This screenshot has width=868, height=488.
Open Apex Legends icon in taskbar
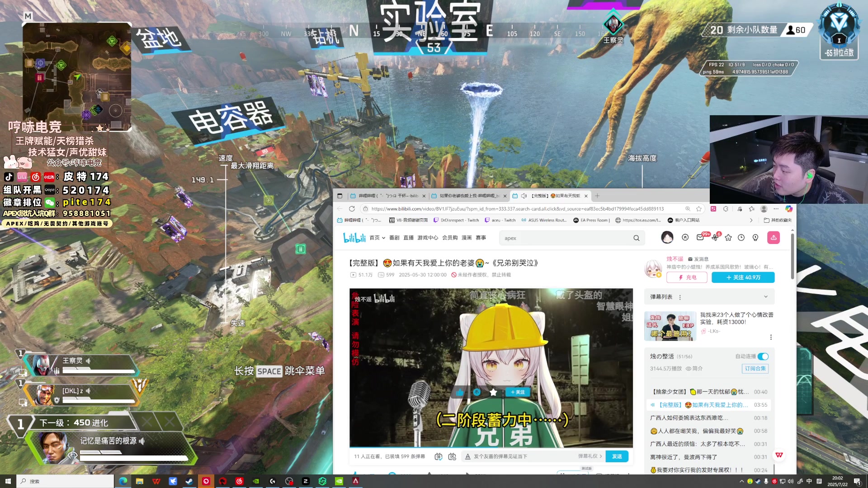[x=356, y=481]
